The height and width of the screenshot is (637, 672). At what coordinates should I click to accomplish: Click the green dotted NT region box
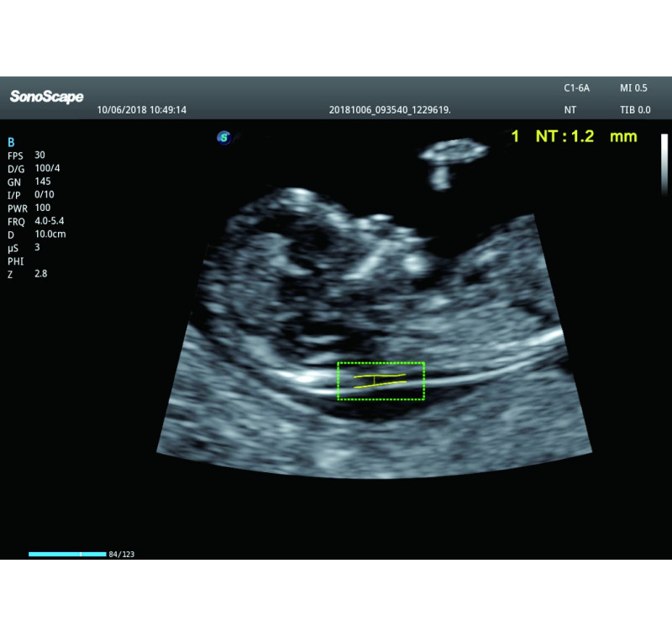[x=381, y=381]
